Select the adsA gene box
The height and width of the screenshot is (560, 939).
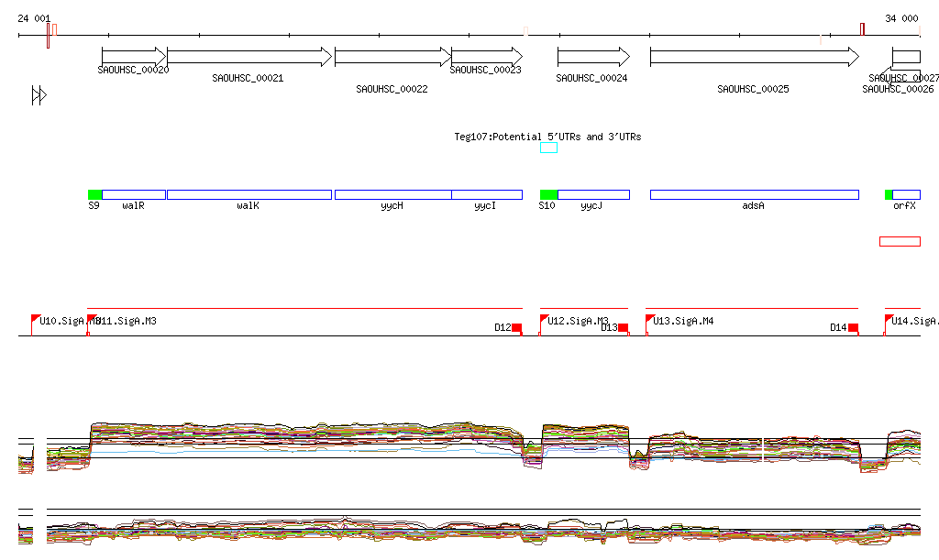point(755,194)
